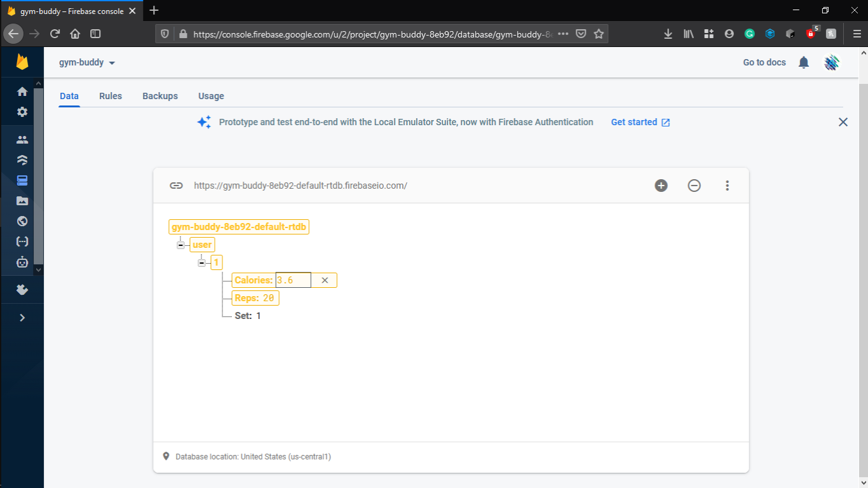Bookmark this page star icon

[599, 34]
